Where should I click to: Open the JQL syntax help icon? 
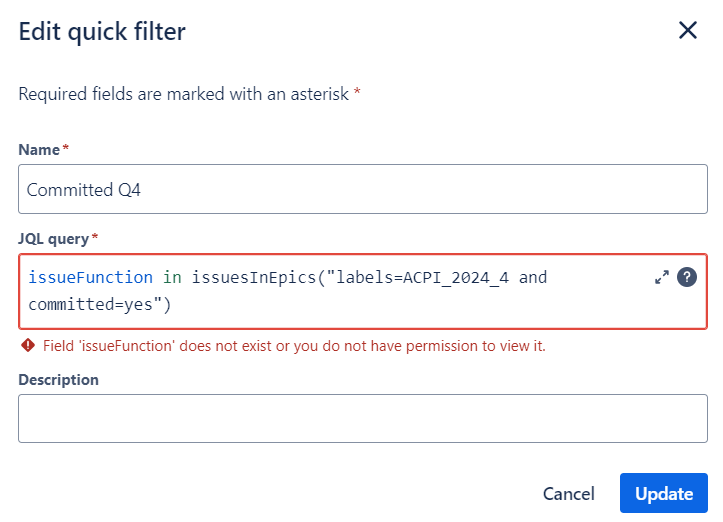(x=687, y=277)
